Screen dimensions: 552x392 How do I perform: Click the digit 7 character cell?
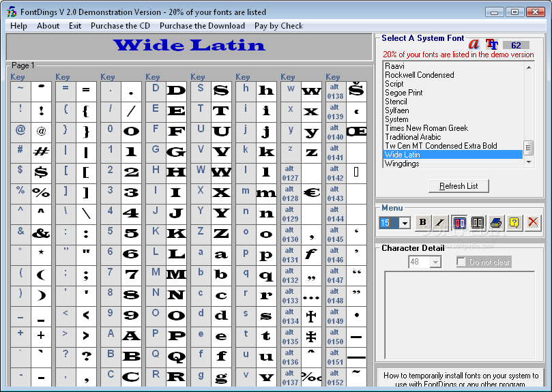tap(131, 275)
